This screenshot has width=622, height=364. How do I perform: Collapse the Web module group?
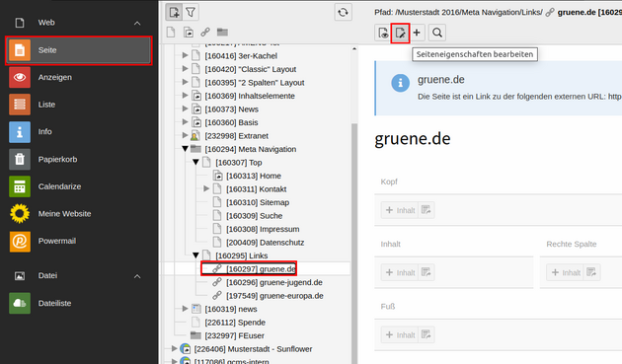click(x=137, y=23)
